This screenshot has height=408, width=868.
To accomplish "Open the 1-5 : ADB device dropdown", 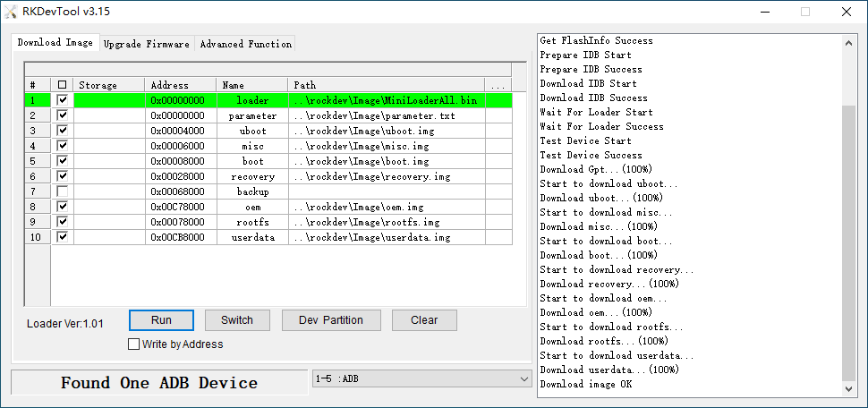I will pos(421,378).
